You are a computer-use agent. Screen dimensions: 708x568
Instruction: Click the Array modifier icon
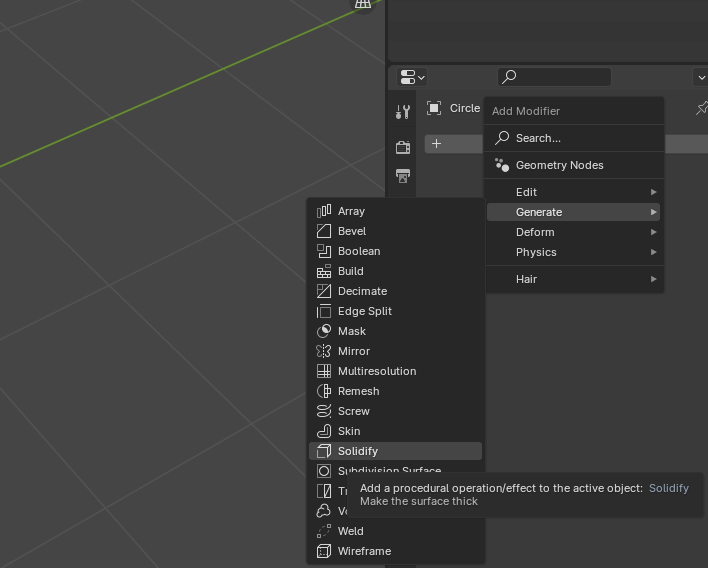tap(324, 211)
